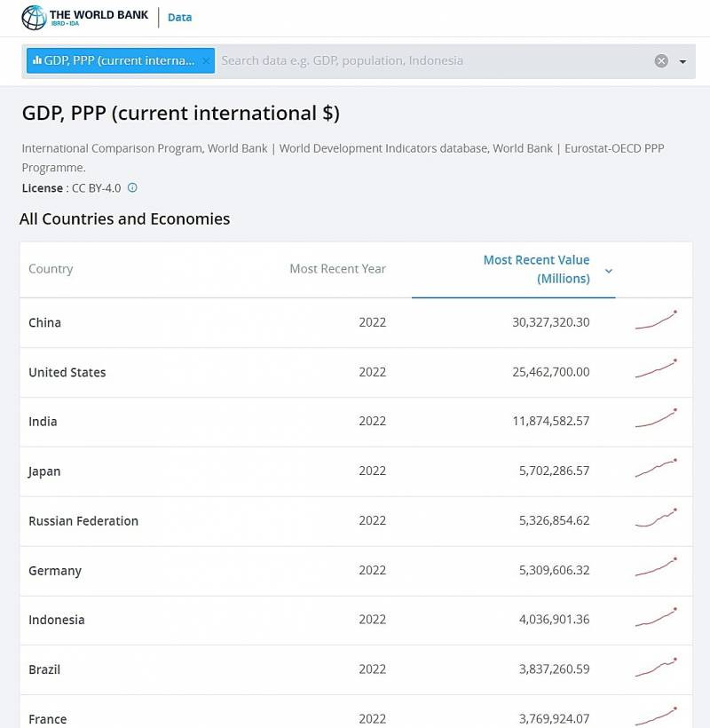Image resolution: width=710 pixels, height=728 pixels.
Task: Open China's GDP trend sparkline
Action: point(656,321)
